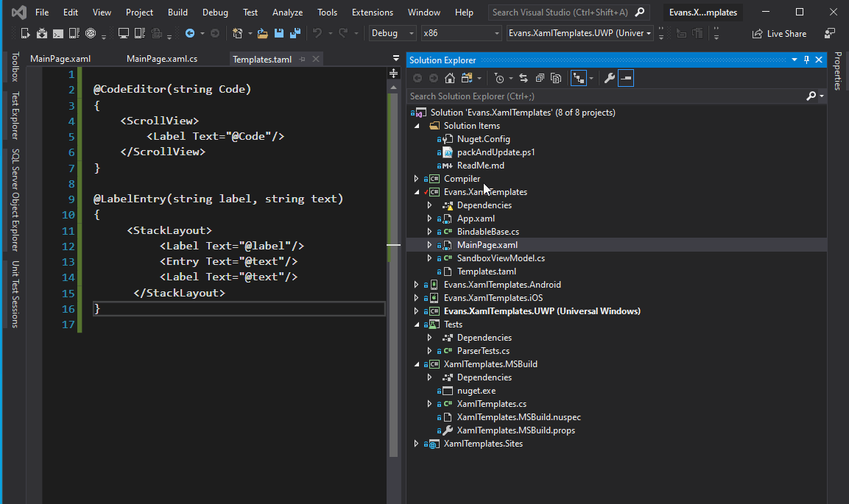
Task: Expand the Evans.XamlTemplates.Android project node
Action: pos(416,285)
